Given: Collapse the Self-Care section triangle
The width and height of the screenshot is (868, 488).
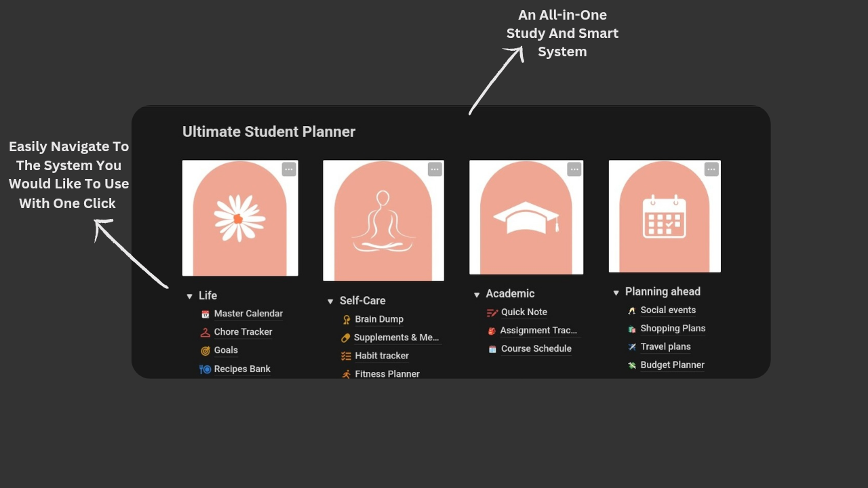Looking at the screenshot, I should 330,300.
